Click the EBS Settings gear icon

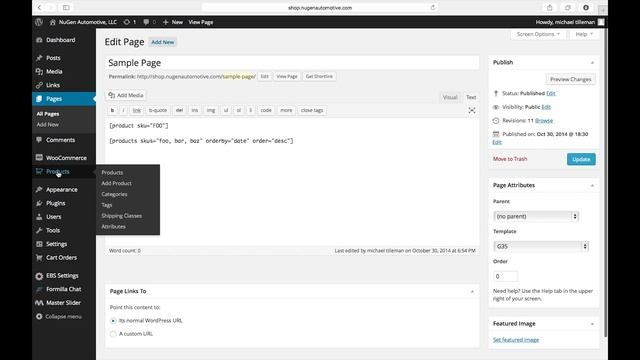tap(39, 276)
